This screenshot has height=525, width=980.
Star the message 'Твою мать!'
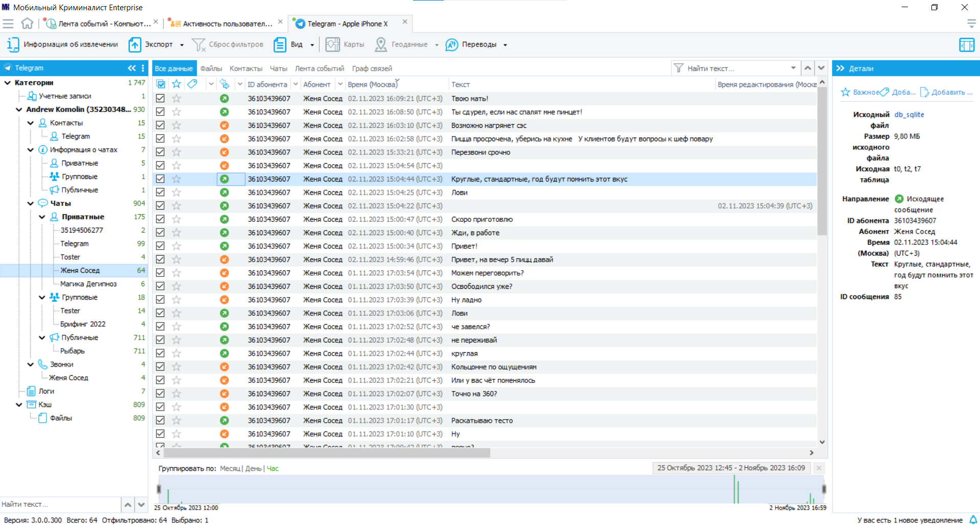coord(176,99)
